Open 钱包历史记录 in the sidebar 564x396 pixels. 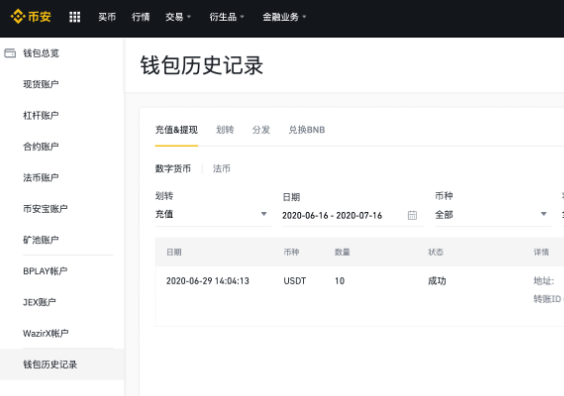point(50,364)
